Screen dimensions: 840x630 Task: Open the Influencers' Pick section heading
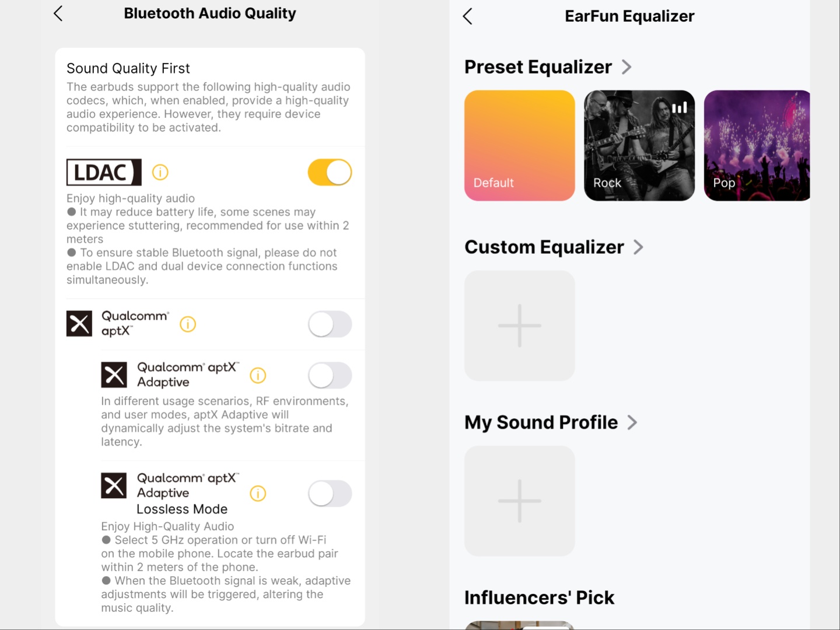[x=539, y=597]
